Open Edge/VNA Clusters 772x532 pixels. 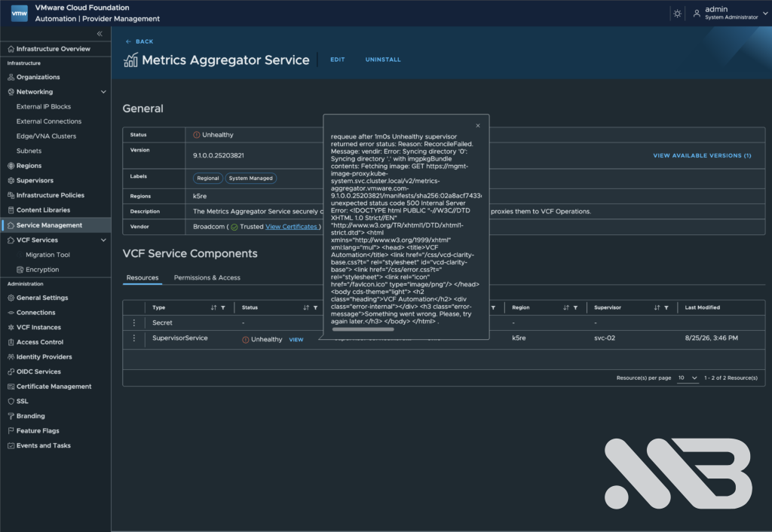click(x=46, y=136)
